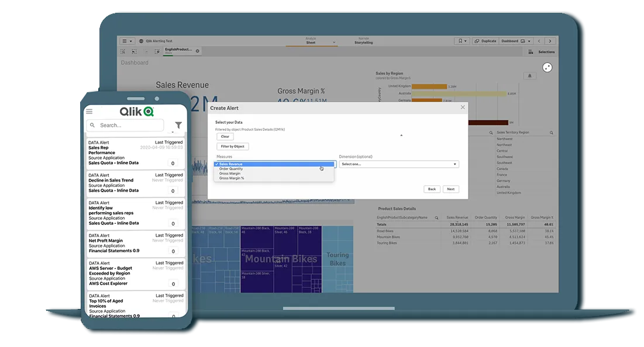
Task: Switch to the Narrate Storytelling tab
Action: pos(363,41)
